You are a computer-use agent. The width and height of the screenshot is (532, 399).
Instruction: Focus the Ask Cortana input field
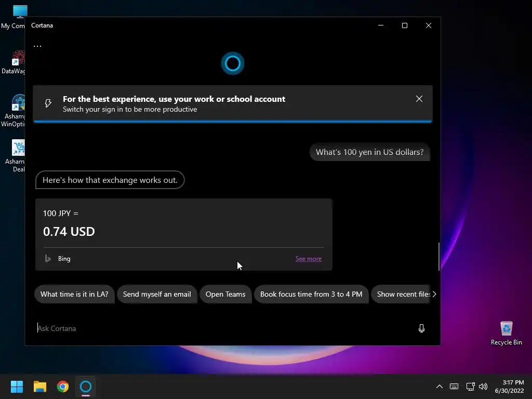pos(224,328)
